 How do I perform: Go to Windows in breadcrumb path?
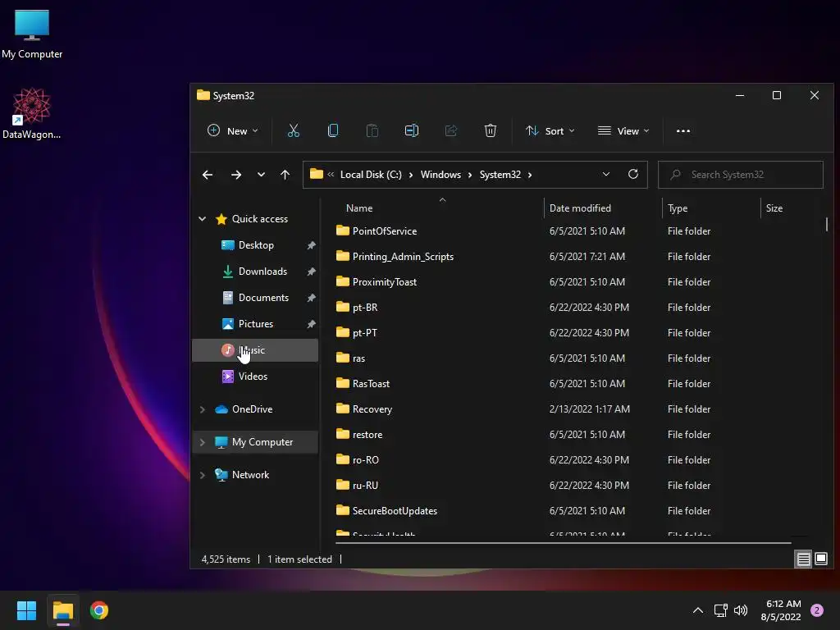pos(441,175)
